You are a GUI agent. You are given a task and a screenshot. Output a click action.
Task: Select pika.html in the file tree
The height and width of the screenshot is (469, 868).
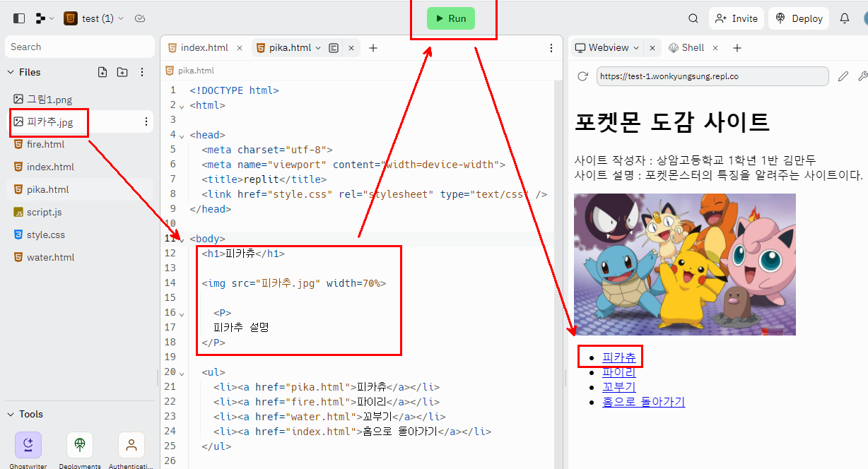click(47, 189)
